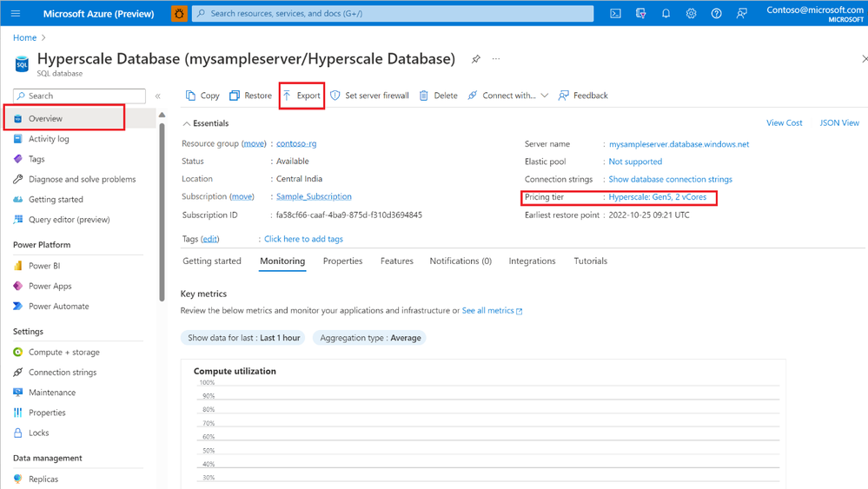
Task: Click the edit tags link
Action: (x=209, y=239)
